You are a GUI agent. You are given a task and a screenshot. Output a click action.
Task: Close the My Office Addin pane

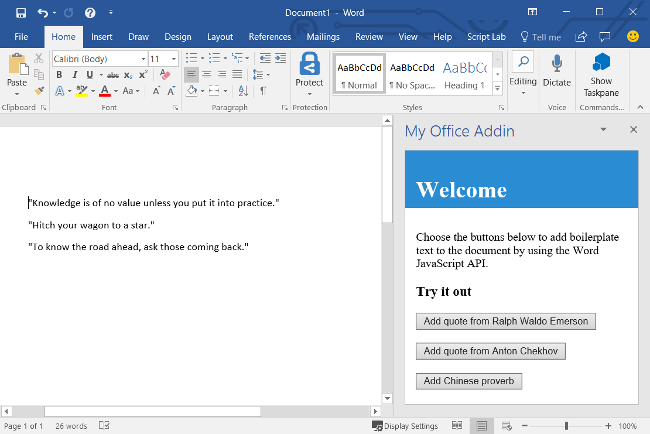click(633, 130)
